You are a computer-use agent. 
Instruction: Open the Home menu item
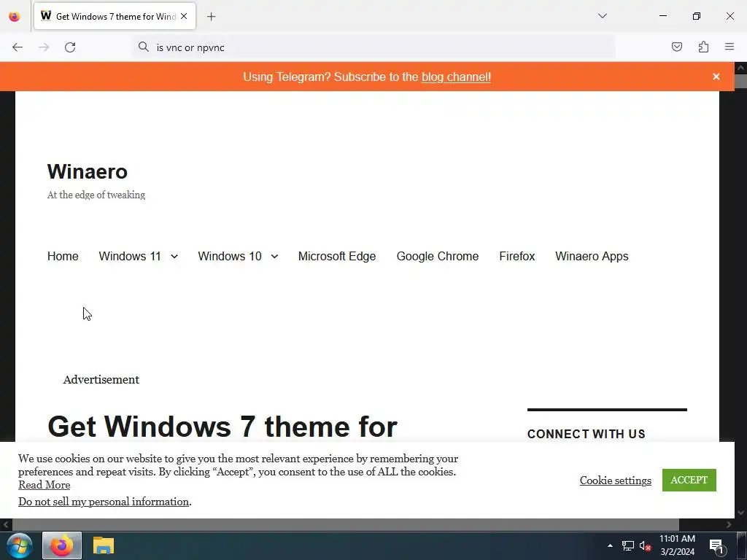(x=63, y=256)
